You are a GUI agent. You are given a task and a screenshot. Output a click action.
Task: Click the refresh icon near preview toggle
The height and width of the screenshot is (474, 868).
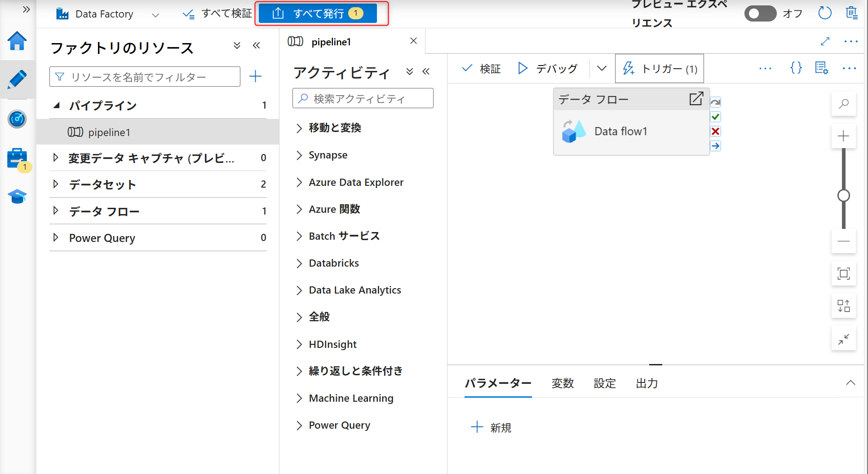825,13
